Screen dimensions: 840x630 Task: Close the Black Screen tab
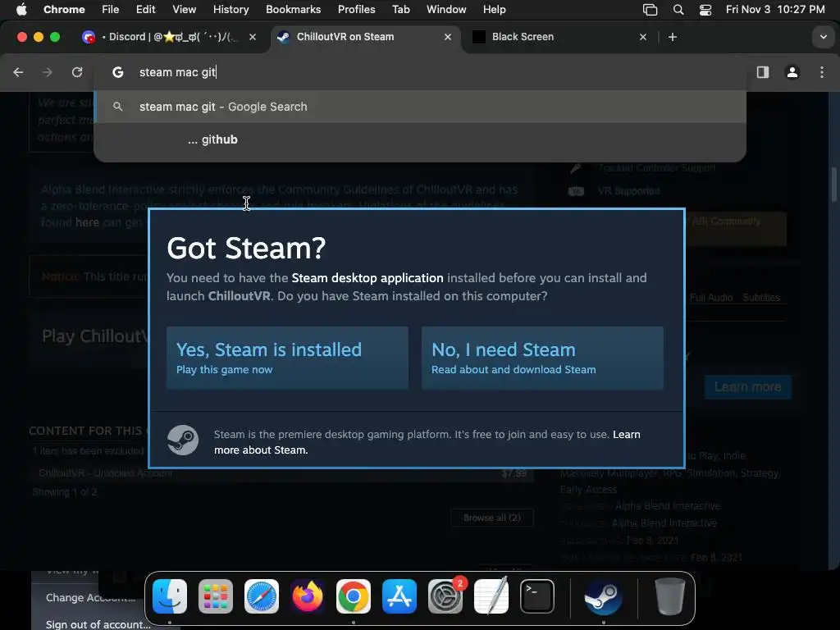[643, 37]
